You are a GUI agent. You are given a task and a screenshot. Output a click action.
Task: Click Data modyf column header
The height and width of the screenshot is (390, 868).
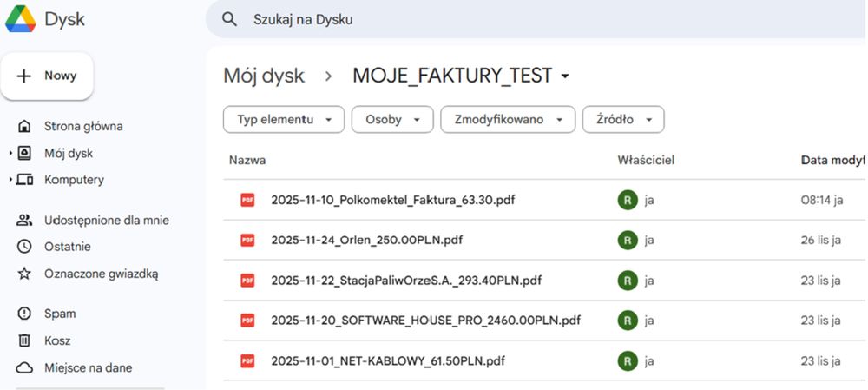pyautogui.click(x=833, y=160)
